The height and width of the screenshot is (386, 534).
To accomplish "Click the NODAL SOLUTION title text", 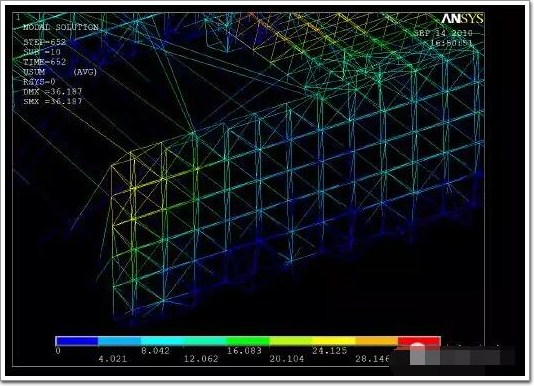I will pyautogui.click(x=61, y=28).
